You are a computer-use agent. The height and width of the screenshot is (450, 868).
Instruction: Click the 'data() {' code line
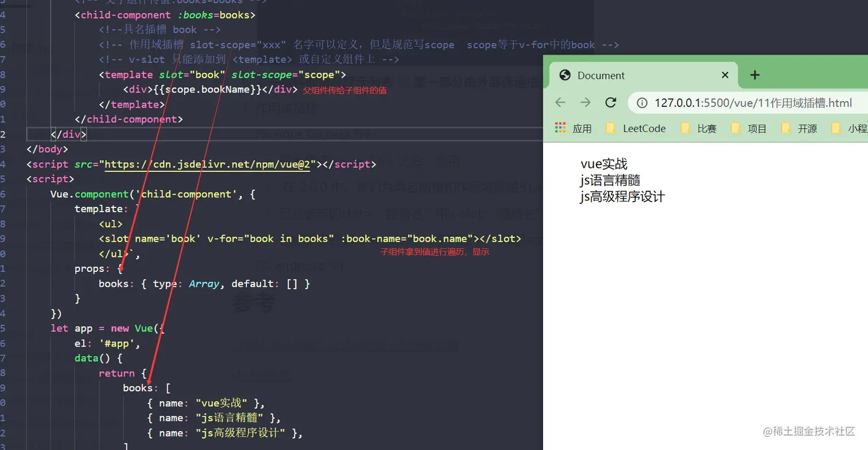(x=99, y=358)
